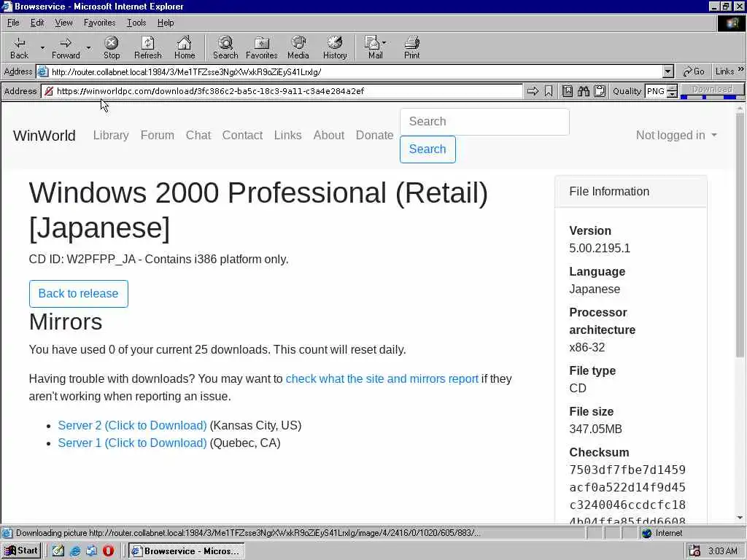
Task: Increase the Quality stepper value
Action: point(672,87)
